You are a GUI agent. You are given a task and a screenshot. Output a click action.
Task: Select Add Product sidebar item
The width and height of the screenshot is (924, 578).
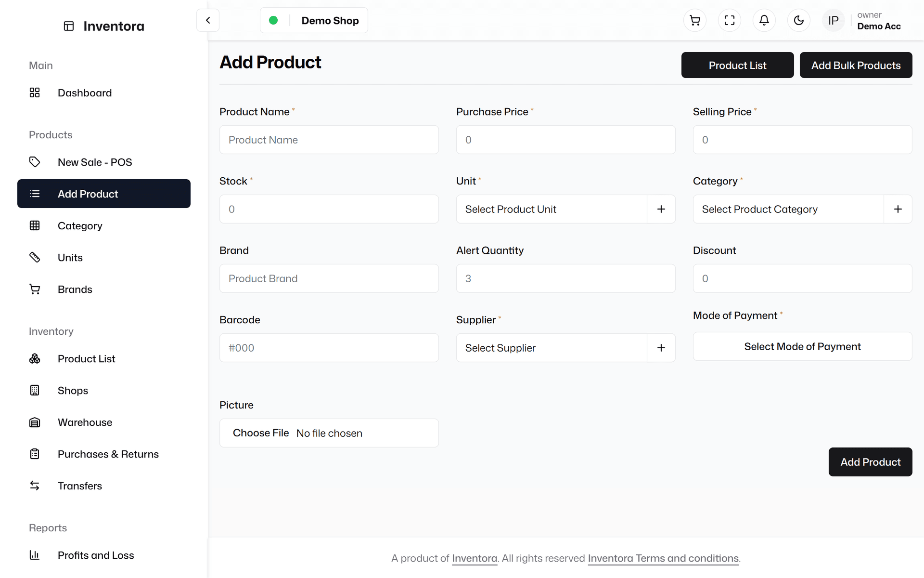[104, 194]
